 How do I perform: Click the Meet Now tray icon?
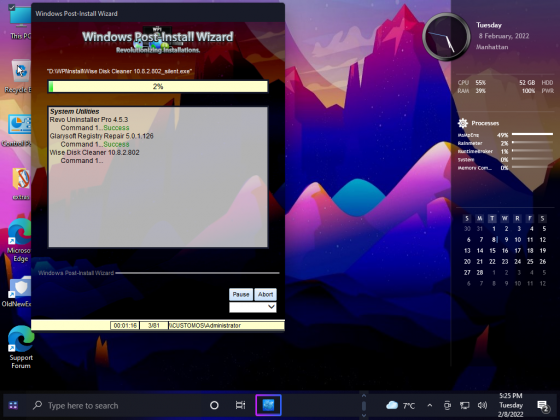[x=447, y=405]
